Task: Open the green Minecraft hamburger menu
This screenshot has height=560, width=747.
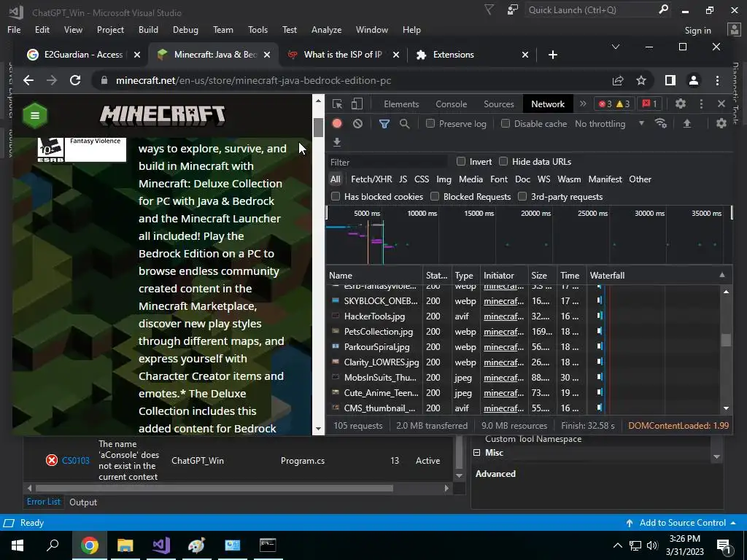Action: pos(35,115)
